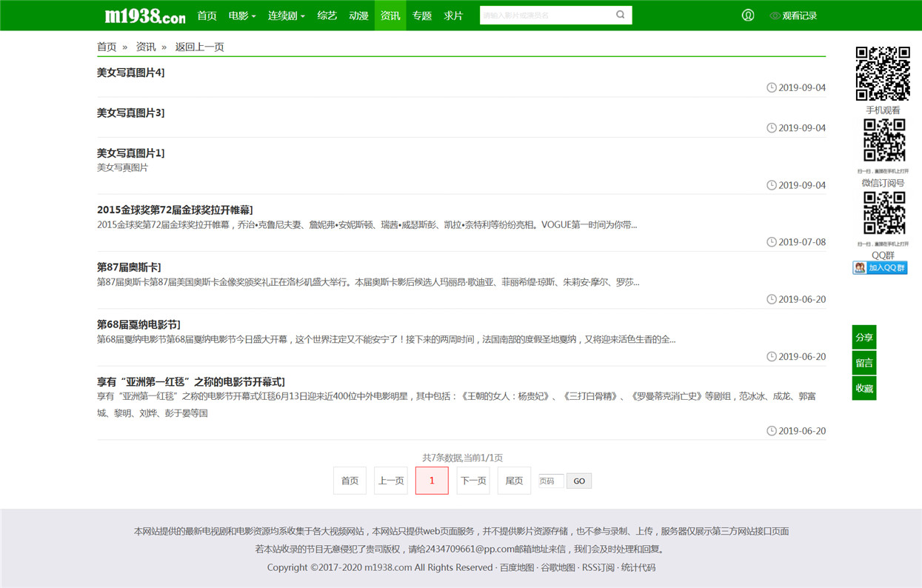Open article 美女写真图片3]
Viewport: 922px width, 588px height.
tap(131, 113)
